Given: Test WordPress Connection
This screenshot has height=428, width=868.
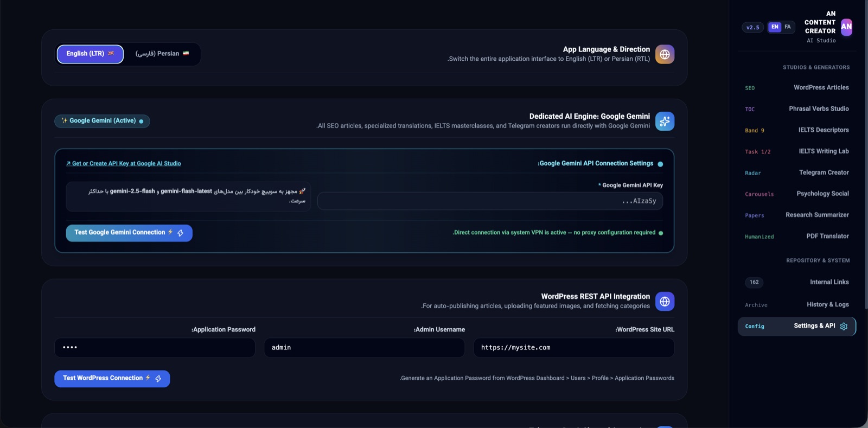Looking at the screenshot, I should (x=112, y=379).
